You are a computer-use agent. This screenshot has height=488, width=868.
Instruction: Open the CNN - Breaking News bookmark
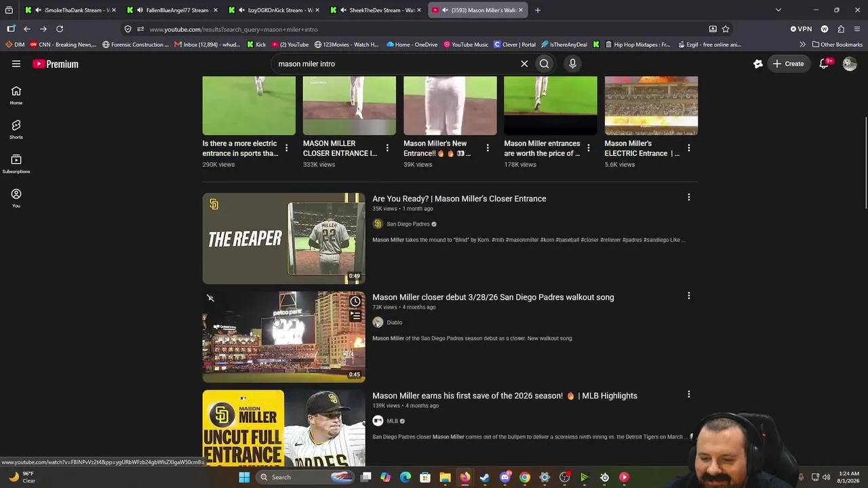63,45
